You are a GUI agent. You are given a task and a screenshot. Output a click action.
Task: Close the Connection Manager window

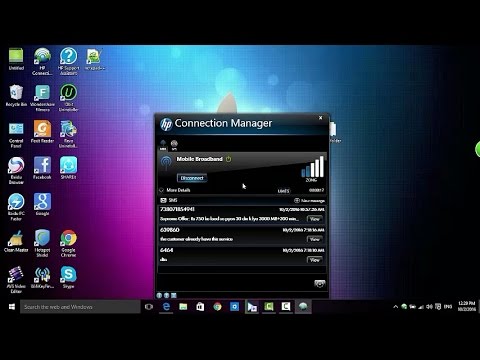(320, 118)
